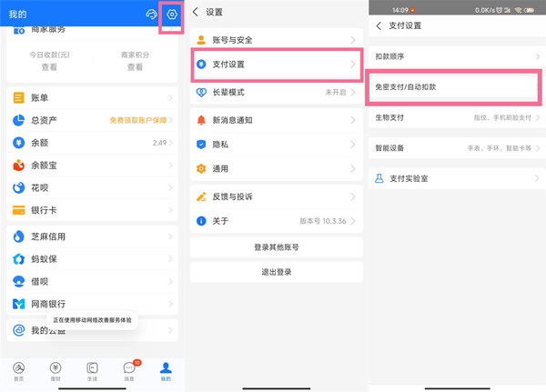This screenshot has width=546, height=392.
Task: Tap 反馈与投诉 row label
Action: [232, 196]
